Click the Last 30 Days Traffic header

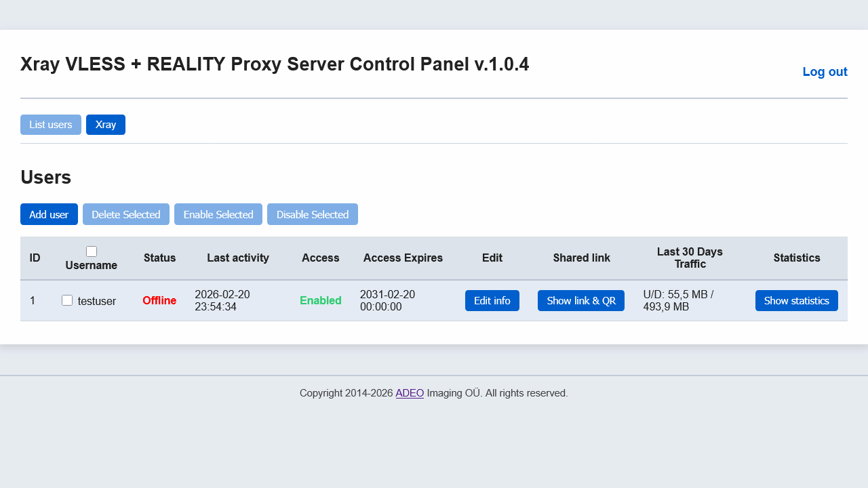[x=690, y=258]
